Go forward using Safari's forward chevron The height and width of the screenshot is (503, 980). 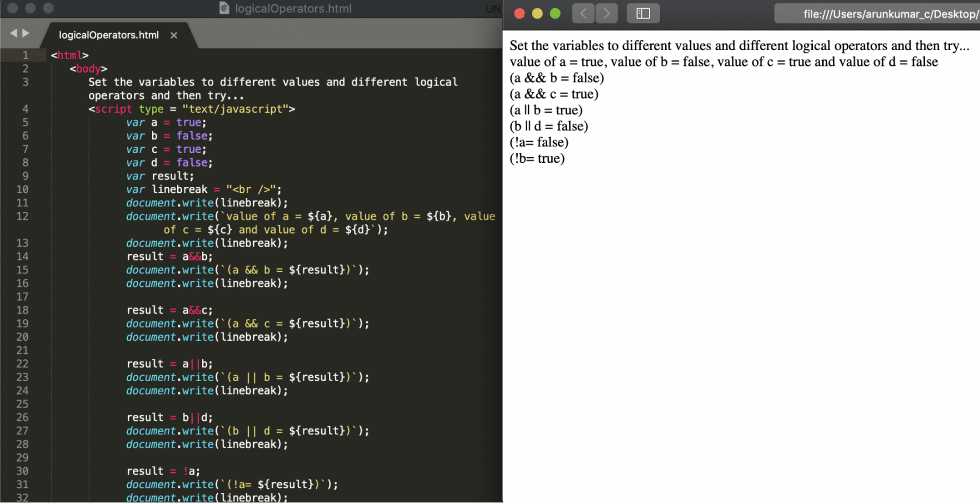pos(607,14)
